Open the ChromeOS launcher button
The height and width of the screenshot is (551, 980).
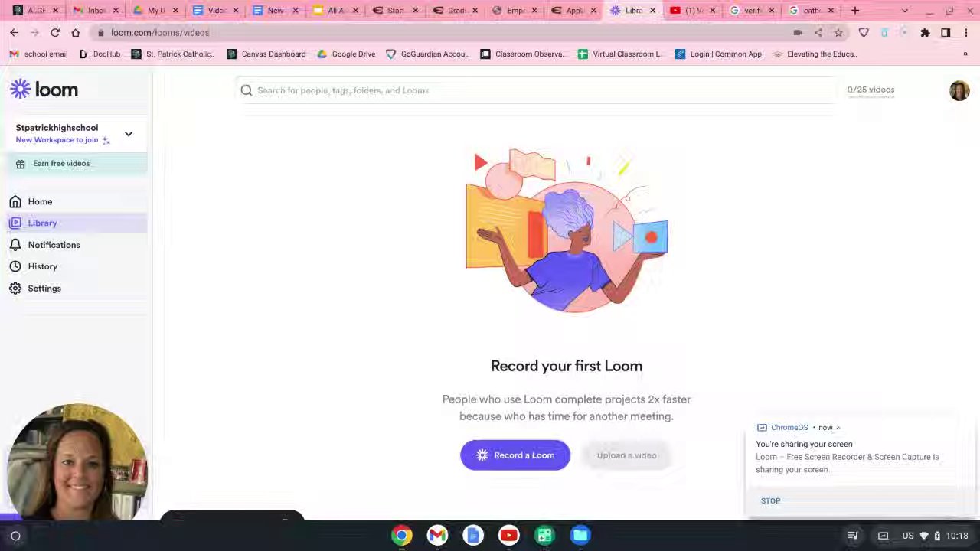[15, 536]
